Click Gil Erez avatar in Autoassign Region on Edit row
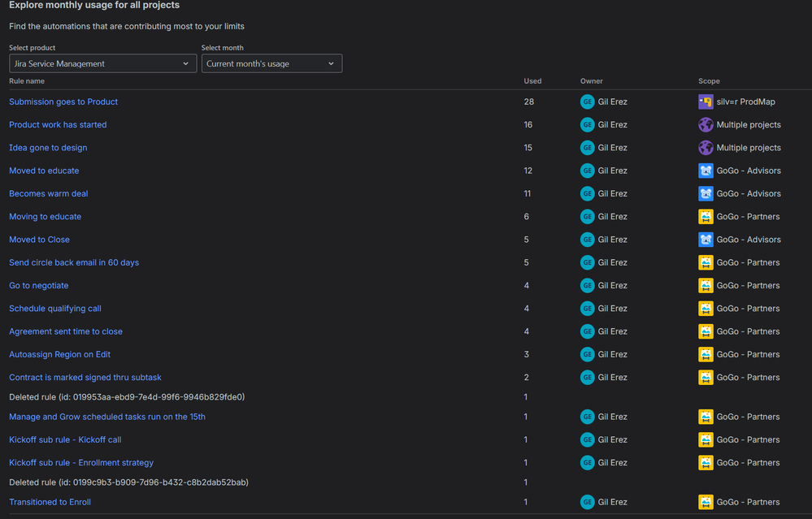Viewport: 812px width, 519px height. pyautogui.click(x=587, y=354)
